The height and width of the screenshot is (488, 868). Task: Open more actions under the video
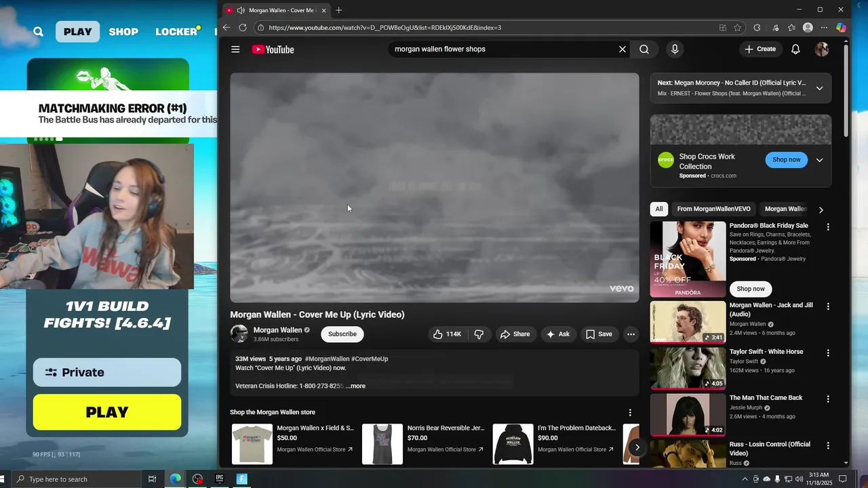click(631, 334)
